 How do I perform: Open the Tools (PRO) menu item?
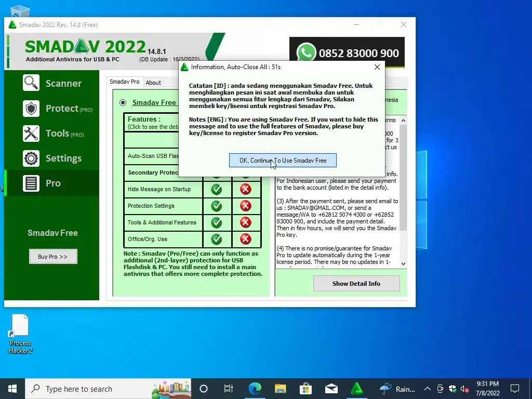click(x=52, y=134)
